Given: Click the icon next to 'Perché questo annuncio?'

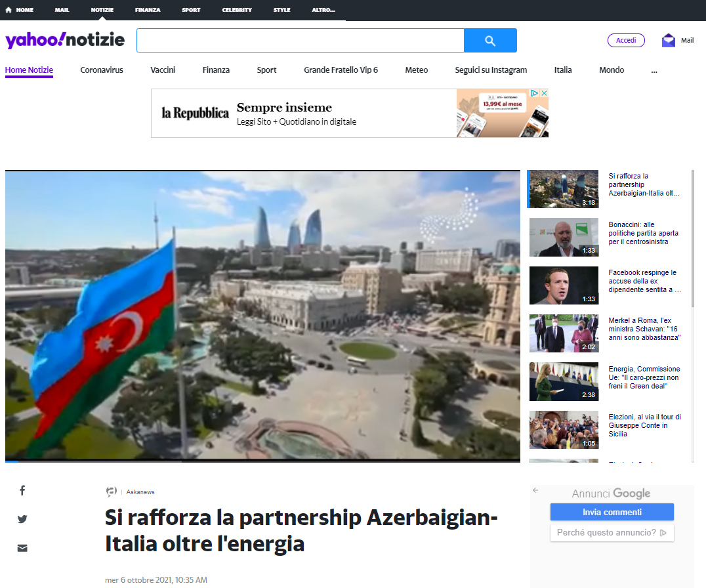Looking at the screenshot, I should 663,533.
